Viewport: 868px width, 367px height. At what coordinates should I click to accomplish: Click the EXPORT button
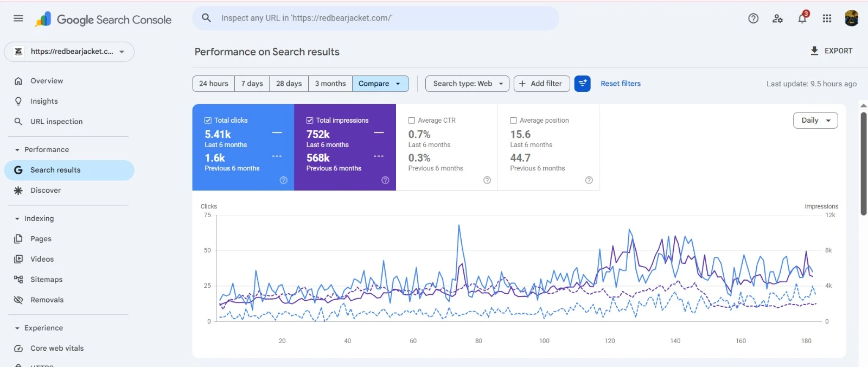[x=832, y=50]
